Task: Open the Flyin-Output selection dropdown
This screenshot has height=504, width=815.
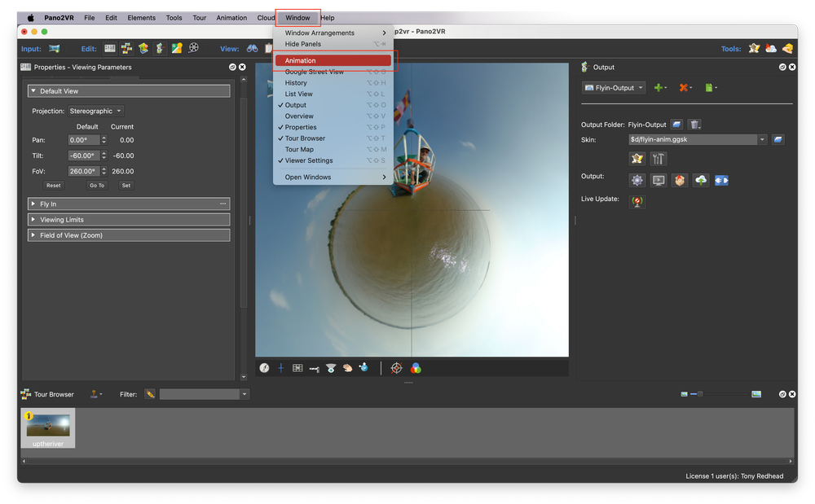Action: coord(614,88)
